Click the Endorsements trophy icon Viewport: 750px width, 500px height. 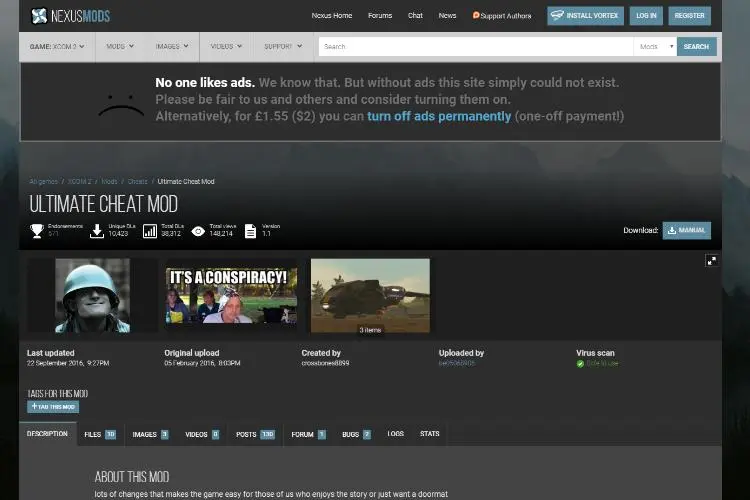[37, 231]
